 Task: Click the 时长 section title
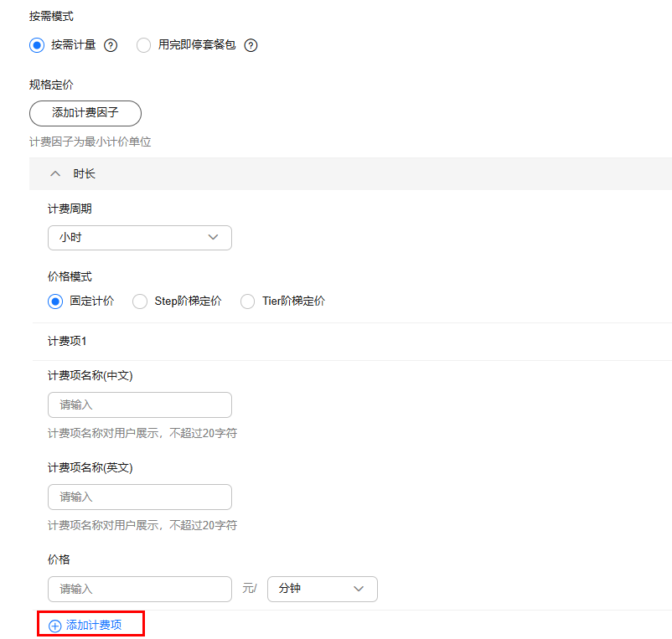(x=84, y=173)
